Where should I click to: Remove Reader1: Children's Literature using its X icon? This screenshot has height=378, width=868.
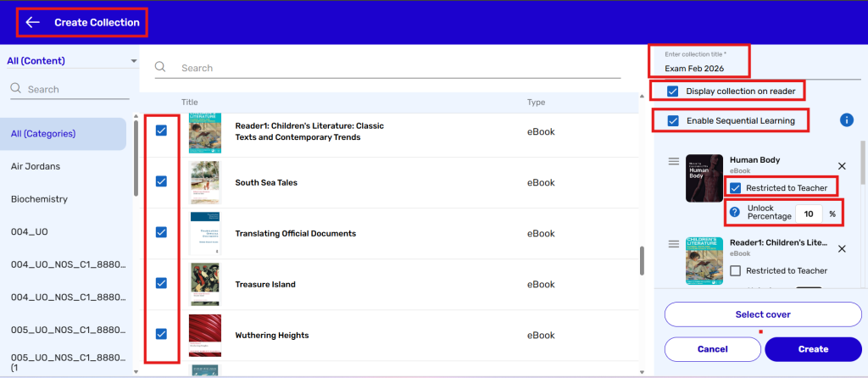point(841,248)
